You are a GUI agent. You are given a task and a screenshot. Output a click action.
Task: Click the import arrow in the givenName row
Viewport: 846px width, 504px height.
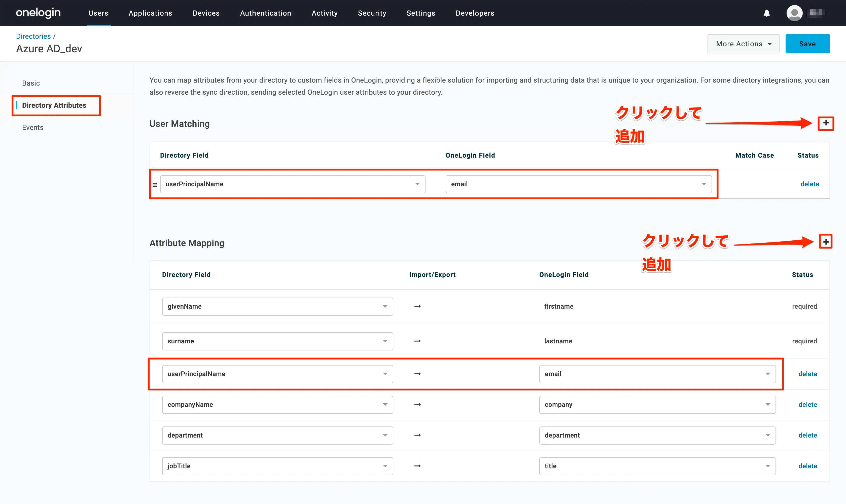click(x=417, y=306)
